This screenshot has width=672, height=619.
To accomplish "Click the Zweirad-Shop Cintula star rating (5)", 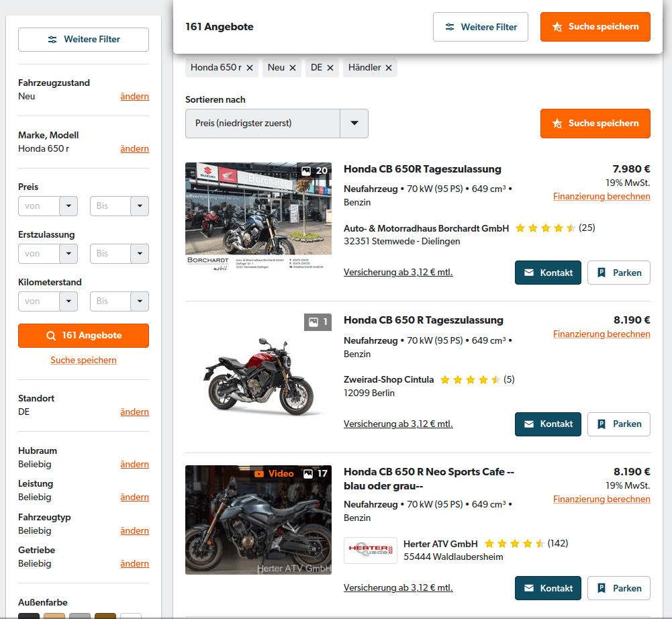I will point(477,380).
